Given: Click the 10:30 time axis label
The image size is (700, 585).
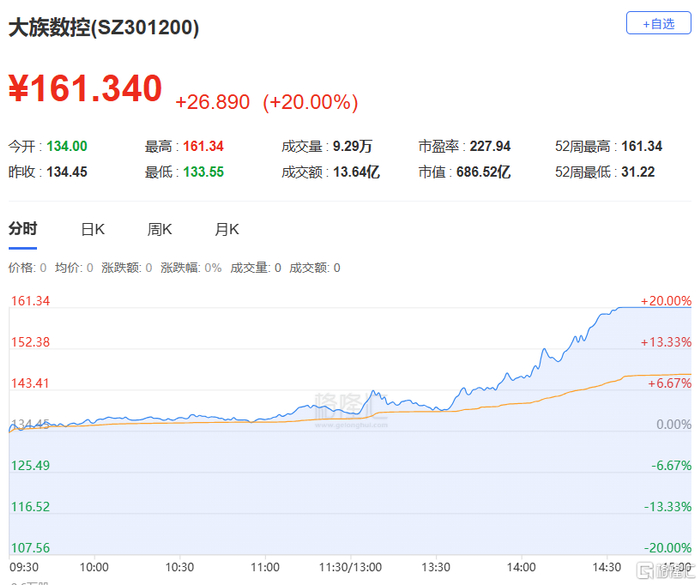Looking at the screenshot, I should pos(180,568).
